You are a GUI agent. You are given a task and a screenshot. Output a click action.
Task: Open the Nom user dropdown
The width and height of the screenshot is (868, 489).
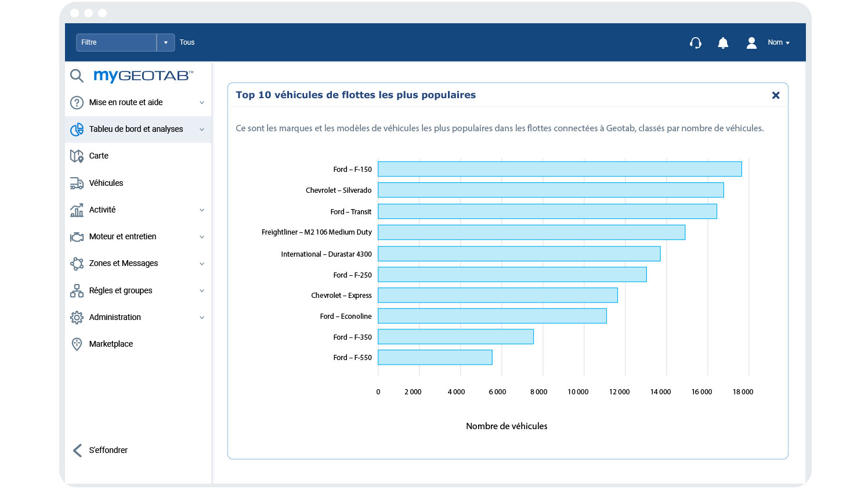(779, 42)
